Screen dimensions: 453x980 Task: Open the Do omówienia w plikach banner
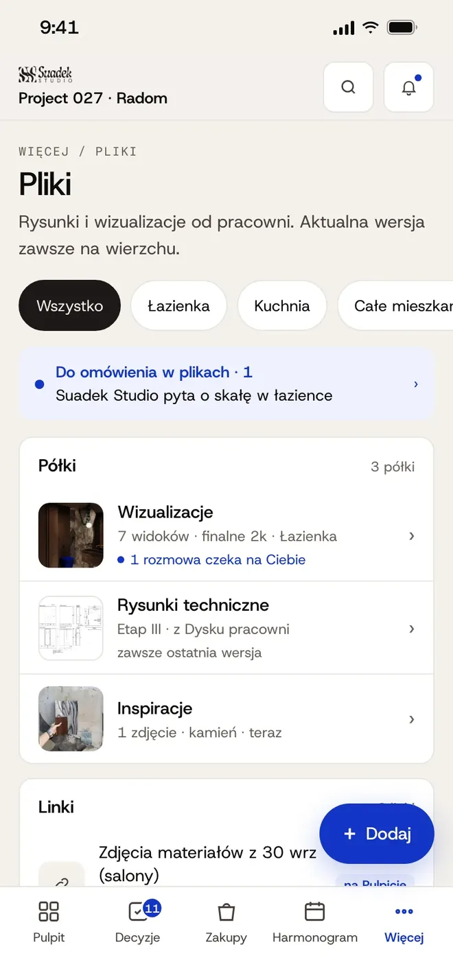(226, 384)
